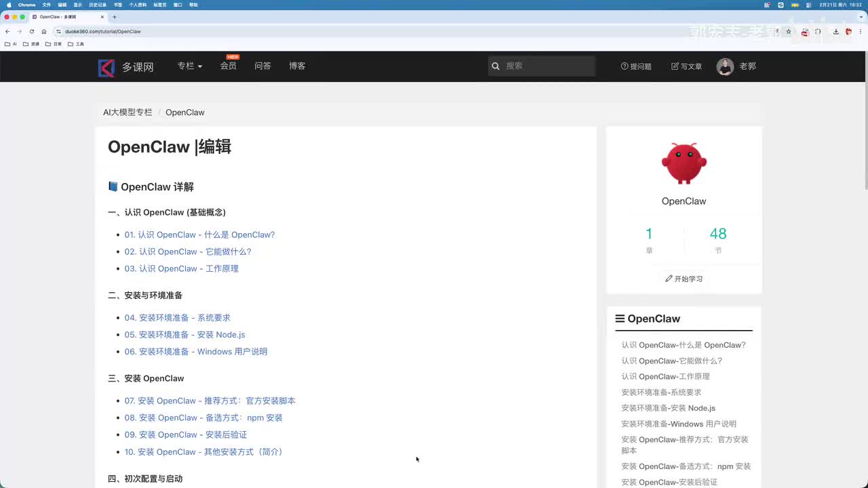Image resolution: width=868 pixels, height=488 pixels.
Task: Open lesson 03 工作原理
Action: (181, 268)
